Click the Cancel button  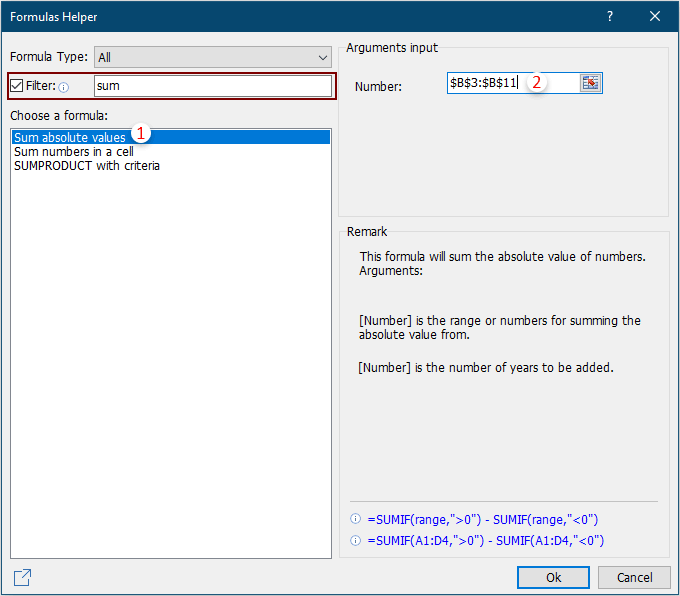pos(634,577)
